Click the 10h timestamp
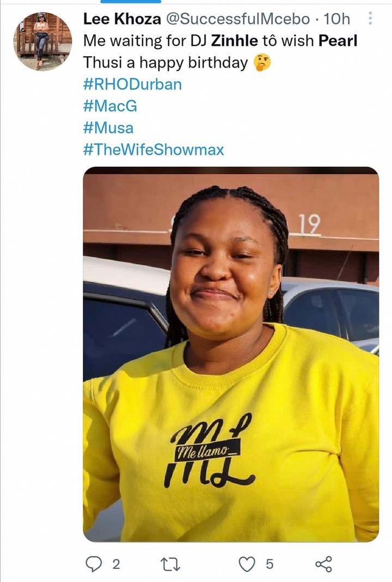This screenshot has width=392, height=582. tap(337, 19)
